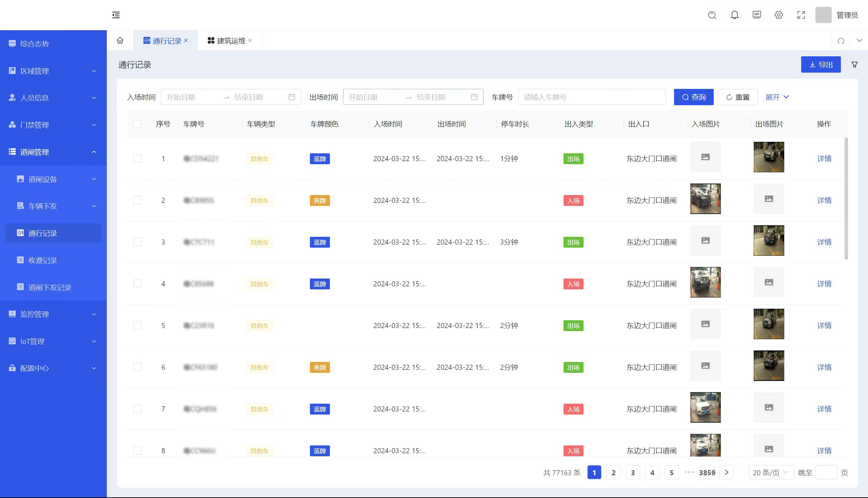Click the 查询 search button
868x498 pixels.
pyautogui.click(x=694, y=97)
